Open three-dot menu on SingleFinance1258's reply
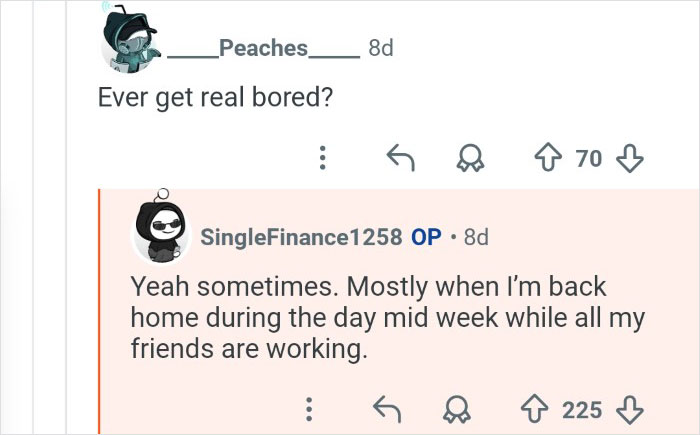700x435 pixels. 309,409
